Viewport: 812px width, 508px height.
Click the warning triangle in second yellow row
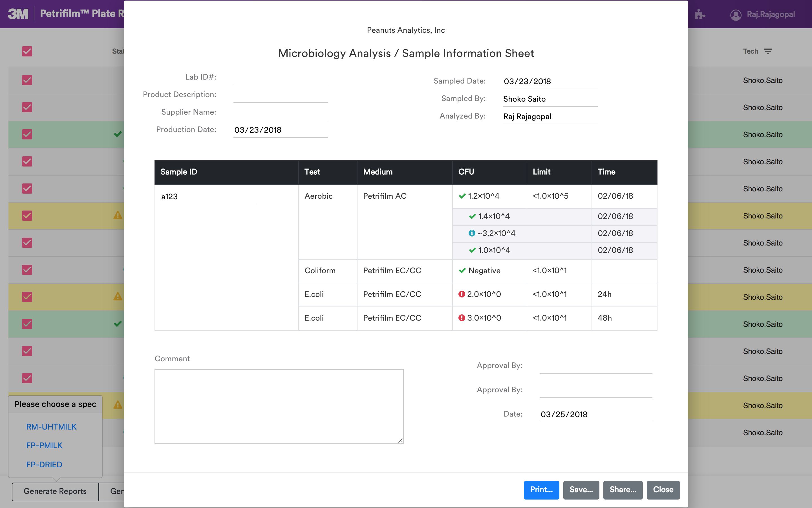click(118, 296)
